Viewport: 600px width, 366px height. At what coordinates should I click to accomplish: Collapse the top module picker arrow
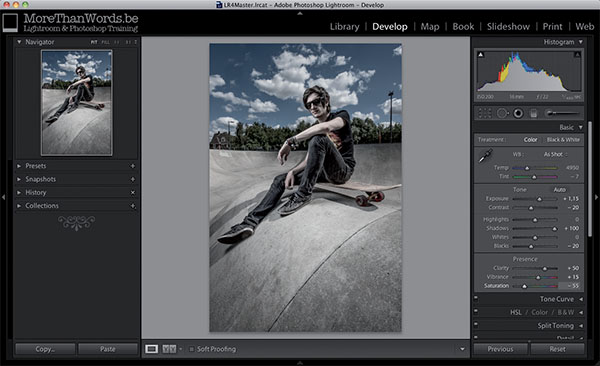coord(300,13)
